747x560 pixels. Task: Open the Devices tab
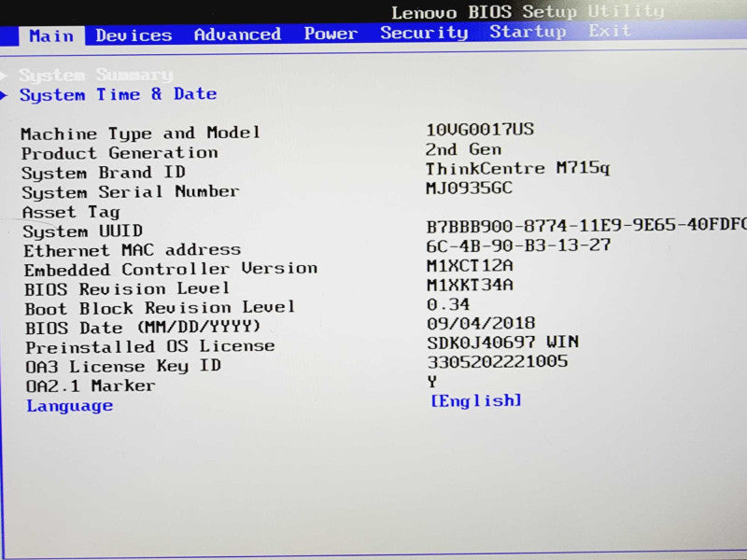point(134,35)
